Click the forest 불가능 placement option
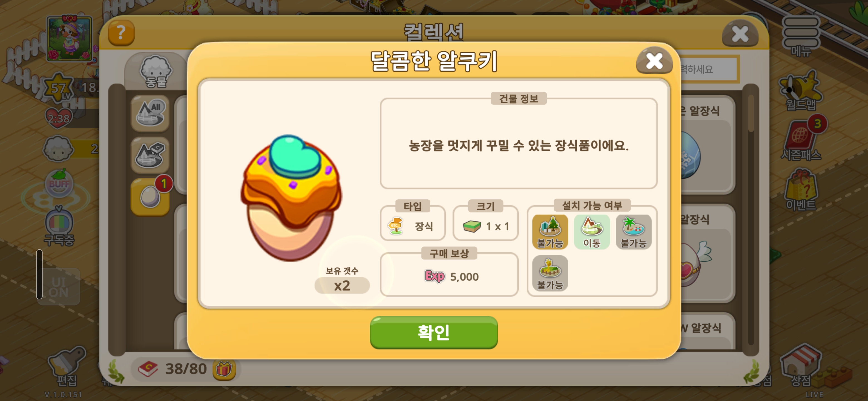Viewport: 868px width, 401px height. (x=550, y=232)
